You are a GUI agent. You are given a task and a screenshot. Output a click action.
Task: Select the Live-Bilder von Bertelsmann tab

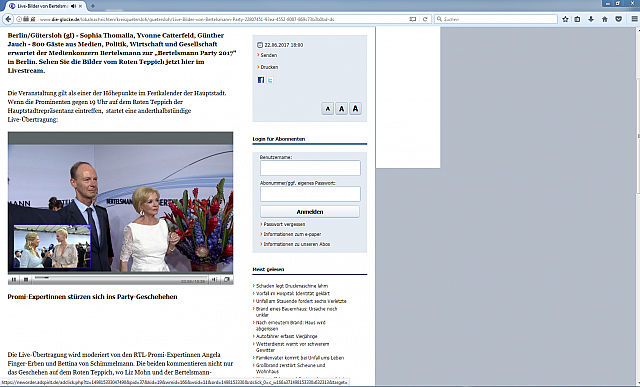tap(42, 6)
